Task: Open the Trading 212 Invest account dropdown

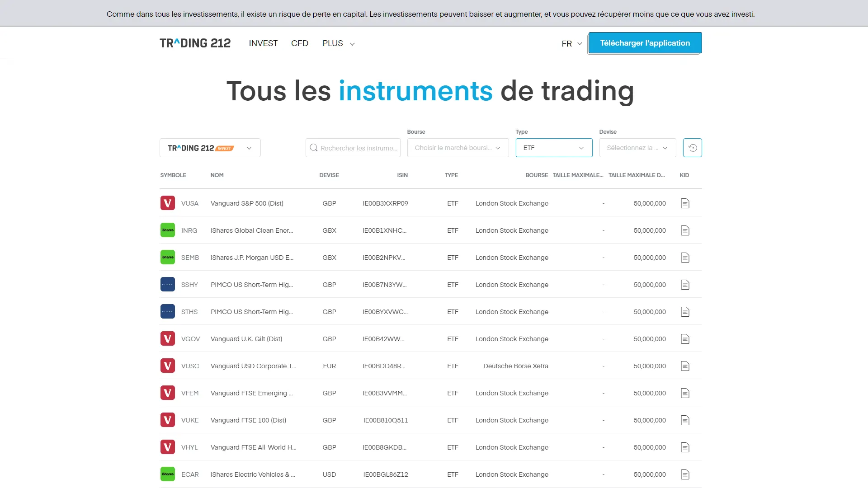Action: 210,148
